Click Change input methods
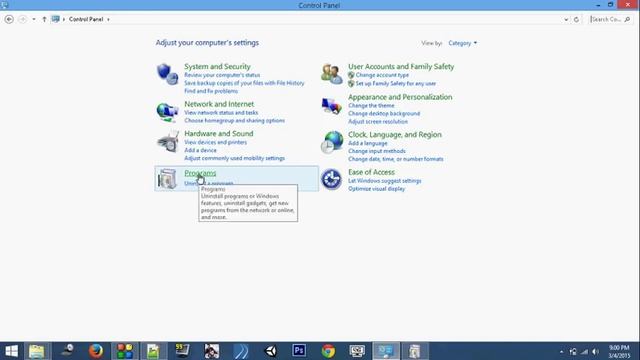Viewport: 640px width, 360px height. click(x=377, y=151)
